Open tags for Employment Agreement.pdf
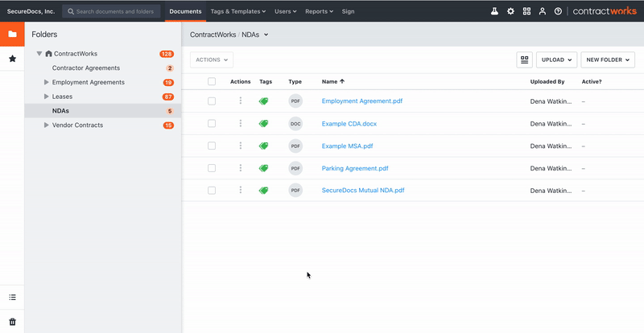 pyautogui.click(x=264, y=101)
